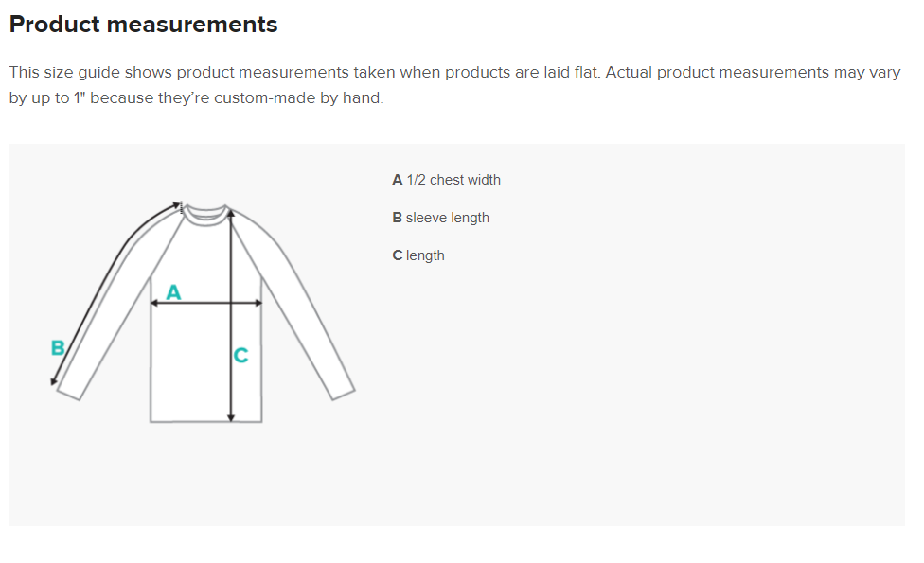
Task: Click the bottom arrowhead of the length arrow
Action: (231, 417)
